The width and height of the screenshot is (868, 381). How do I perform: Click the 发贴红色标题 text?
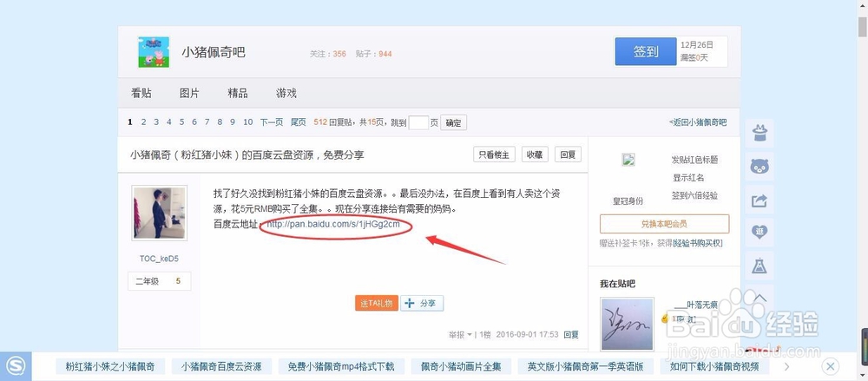point(694,160)
